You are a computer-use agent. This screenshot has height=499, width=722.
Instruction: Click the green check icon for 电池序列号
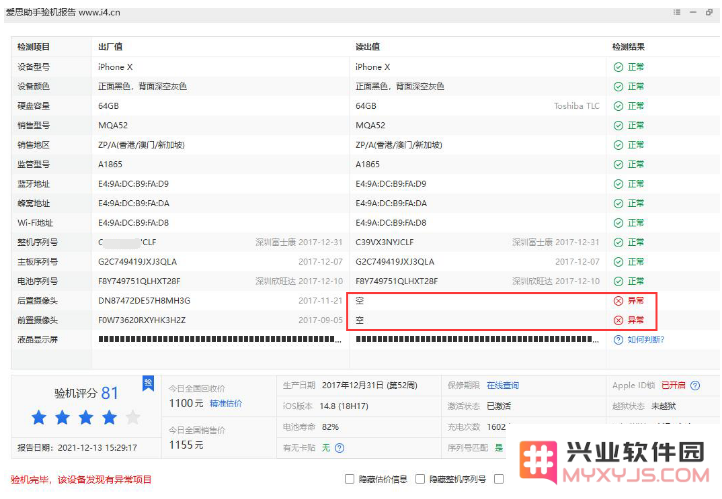(x=618, y=281)
